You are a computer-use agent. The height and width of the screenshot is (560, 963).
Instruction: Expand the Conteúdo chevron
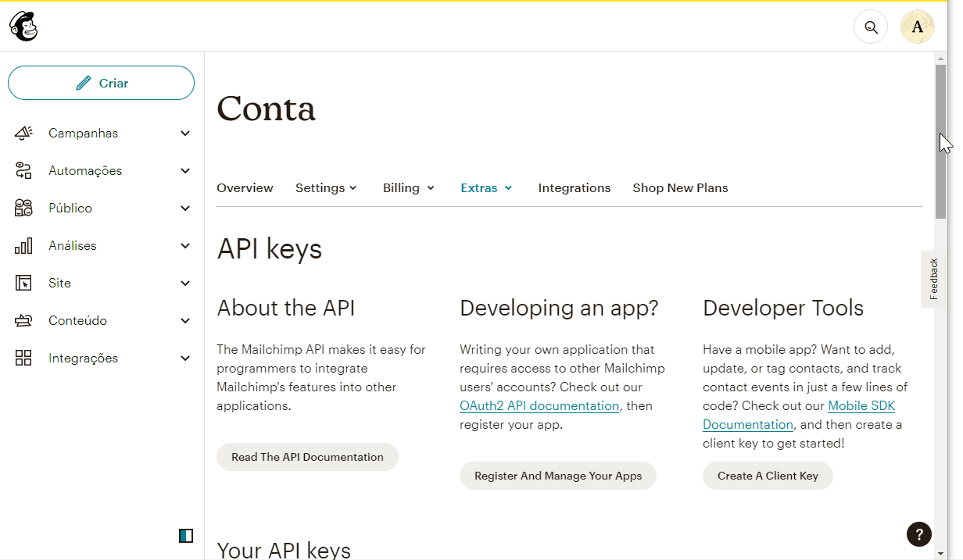(185, 321)
